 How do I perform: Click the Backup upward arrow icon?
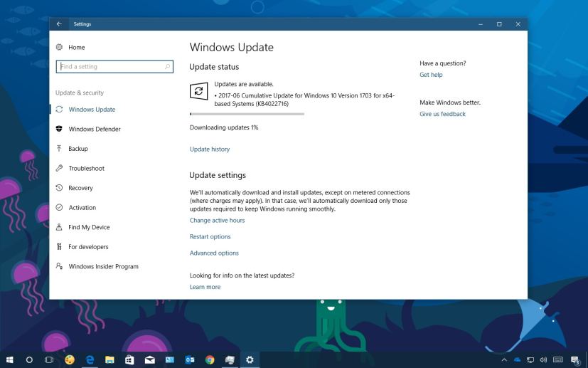click(x=59, y=148)
